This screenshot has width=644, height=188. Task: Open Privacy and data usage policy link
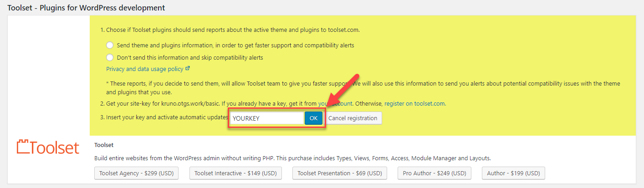coord(144,69)
